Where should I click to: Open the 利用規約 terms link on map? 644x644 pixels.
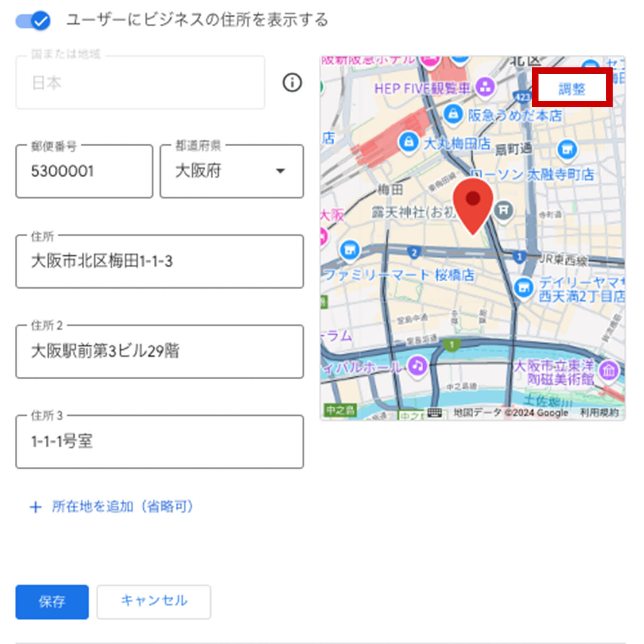[x=599, y=413]
